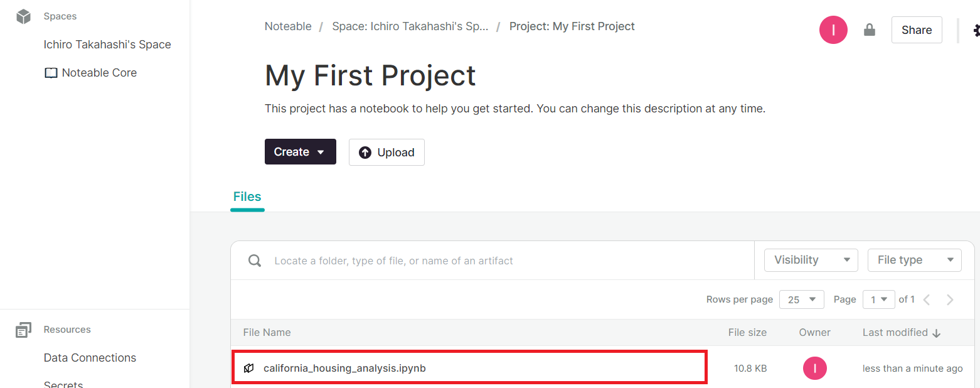Switch to the Files tab
Viewport: 980px width, 388px height.
tap(247, 197)
